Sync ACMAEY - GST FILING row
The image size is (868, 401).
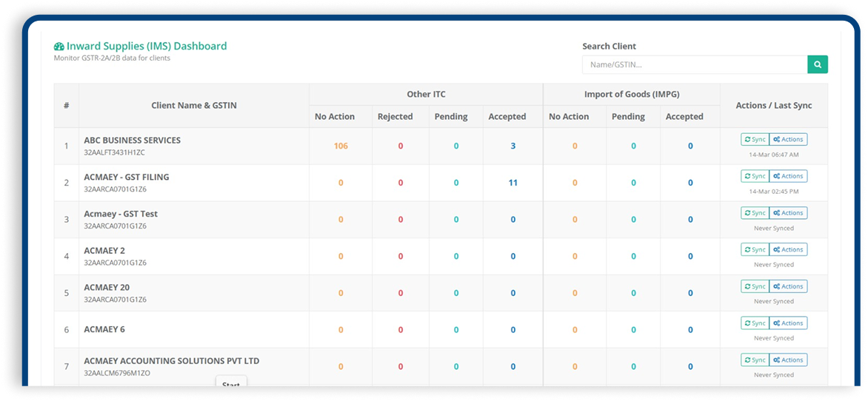(x=755, y=176)
